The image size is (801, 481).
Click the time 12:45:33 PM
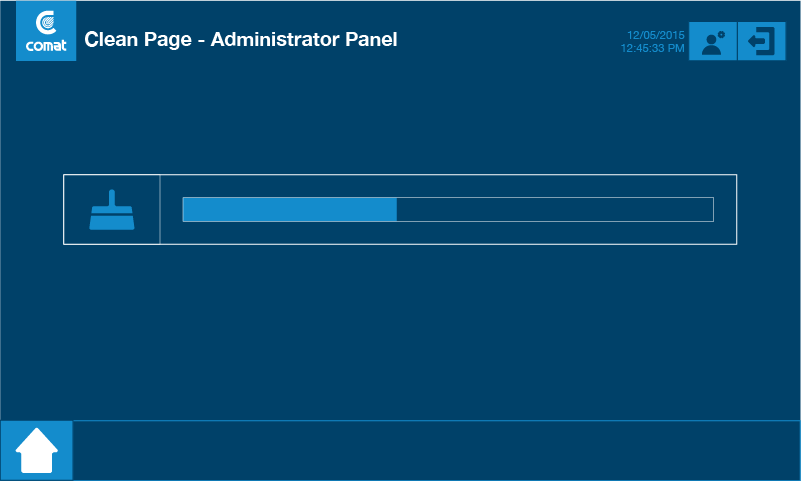click(x=652, y=48)
